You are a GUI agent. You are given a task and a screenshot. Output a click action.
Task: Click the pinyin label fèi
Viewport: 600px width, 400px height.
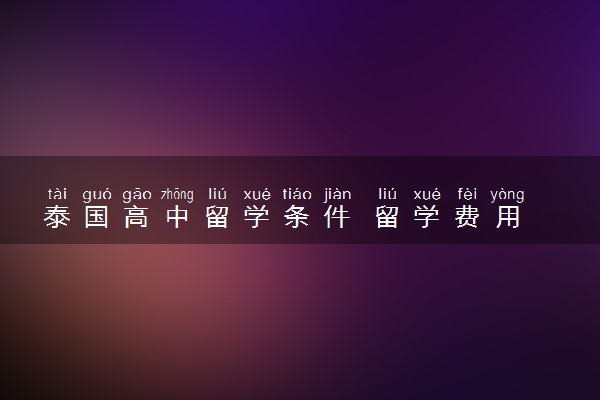point(467,194)
